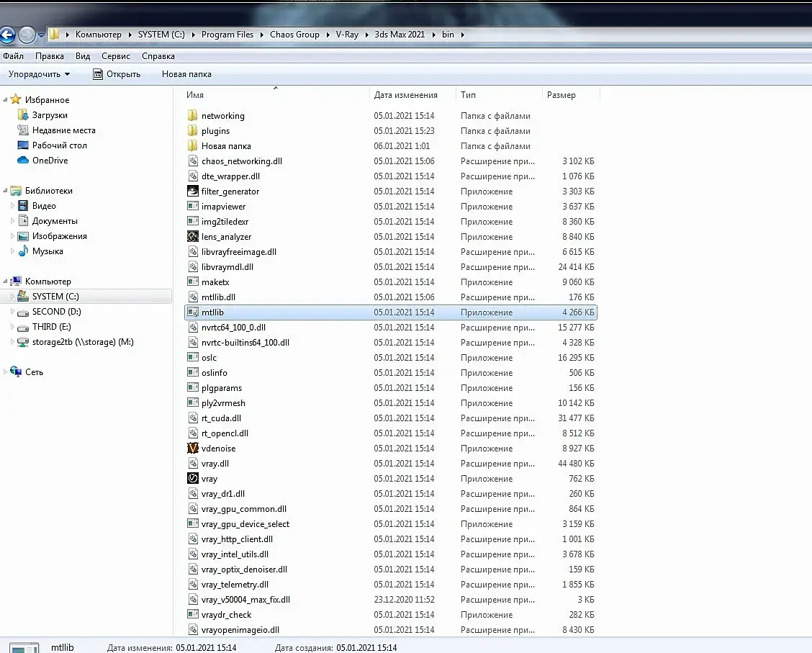
Task: Open the Упорядочить dropdown menu
Action: (39, 74)
